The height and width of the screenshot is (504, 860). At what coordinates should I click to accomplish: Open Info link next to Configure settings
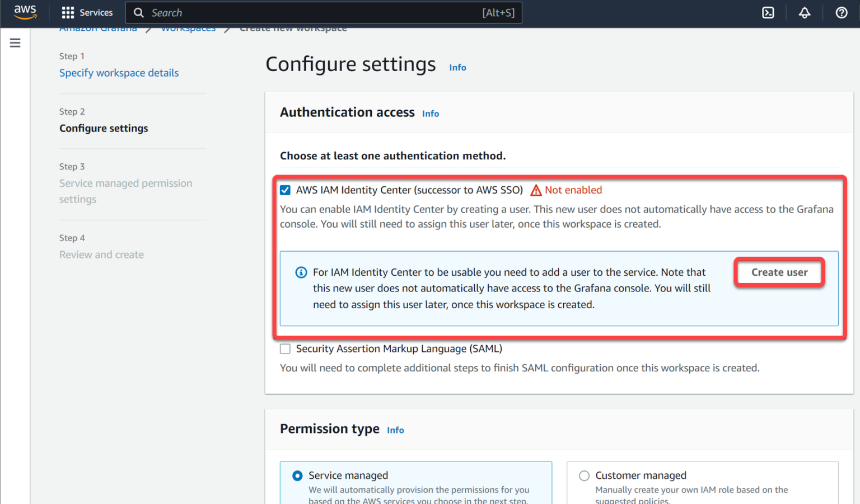pyautogui.click(x=457, y=67)
